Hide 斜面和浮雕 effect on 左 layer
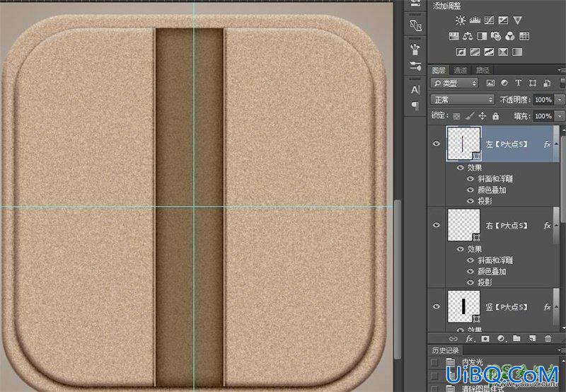 pyautogui.click(x=470, y=179)
